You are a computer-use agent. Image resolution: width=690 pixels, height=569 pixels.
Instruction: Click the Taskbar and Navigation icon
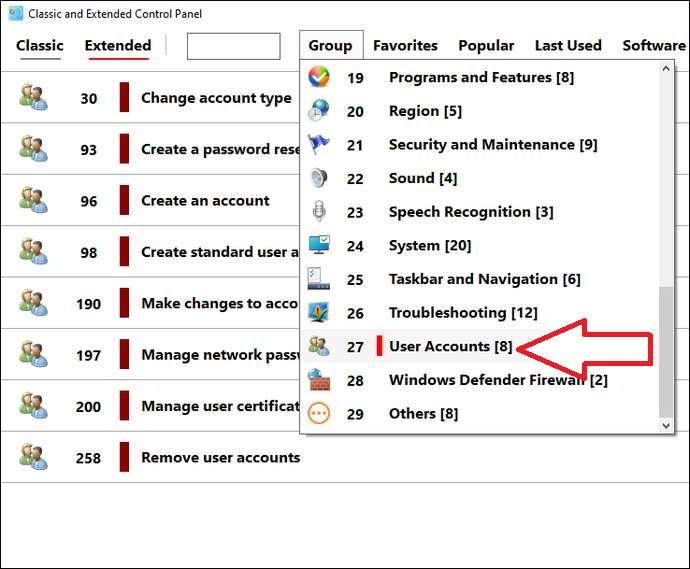319,279
